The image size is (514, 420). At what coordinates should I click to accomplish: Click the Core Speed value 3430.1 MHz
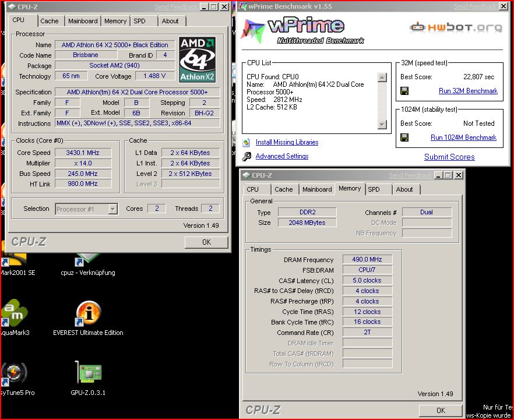pos(83,153)
